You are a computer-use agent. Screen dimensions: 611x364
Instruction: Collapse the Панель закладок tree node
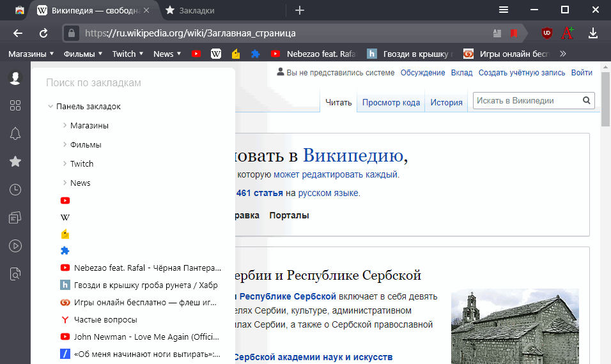[50, 107]
